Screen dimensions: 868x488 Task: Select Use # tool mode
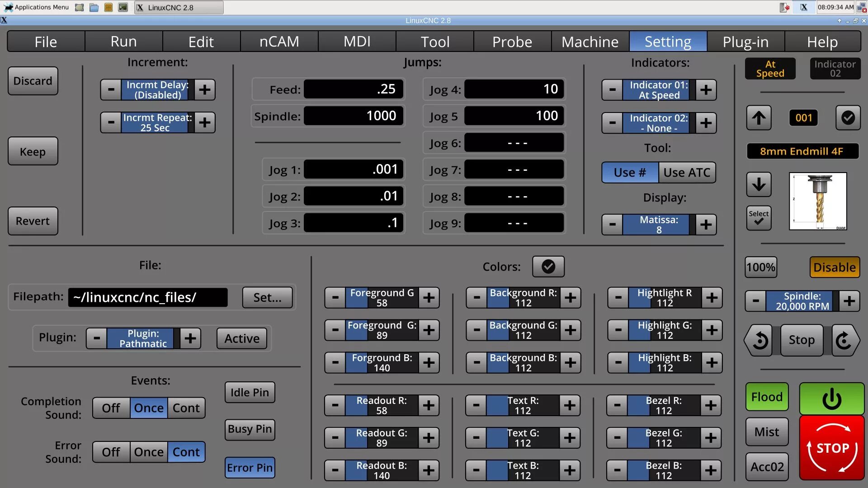coord(630,173)
